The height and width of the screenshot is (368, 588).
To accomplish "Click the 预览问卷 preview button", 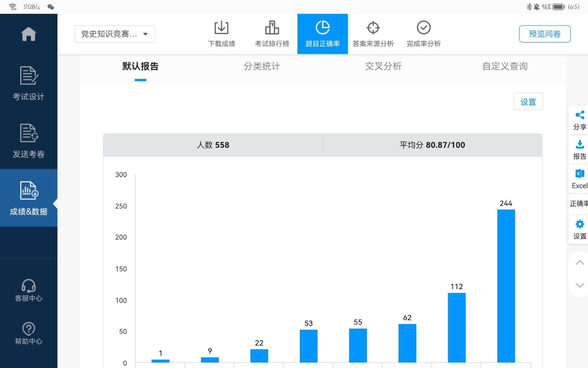I will click(x=545, y=34).
